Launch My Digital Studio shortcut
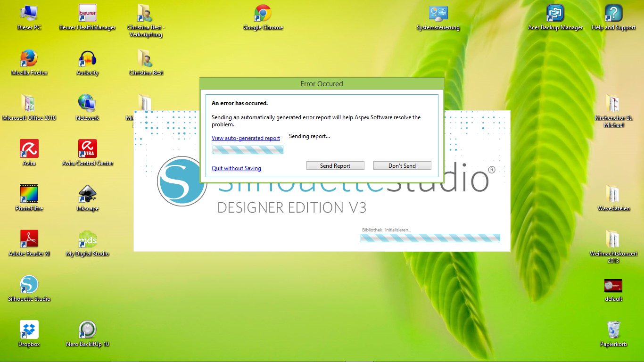 tap(87, 244)
